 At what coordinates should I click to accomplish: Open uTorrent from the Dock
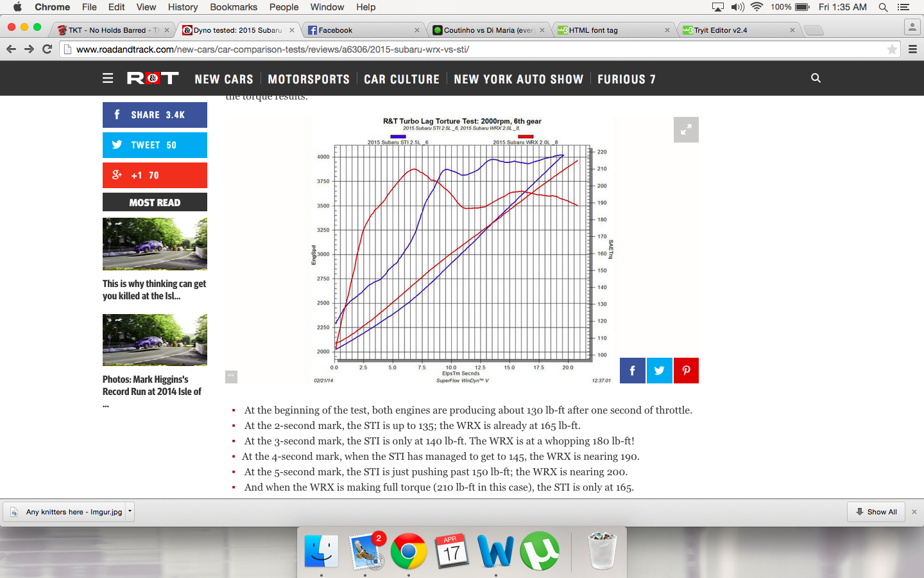point(539,551)
